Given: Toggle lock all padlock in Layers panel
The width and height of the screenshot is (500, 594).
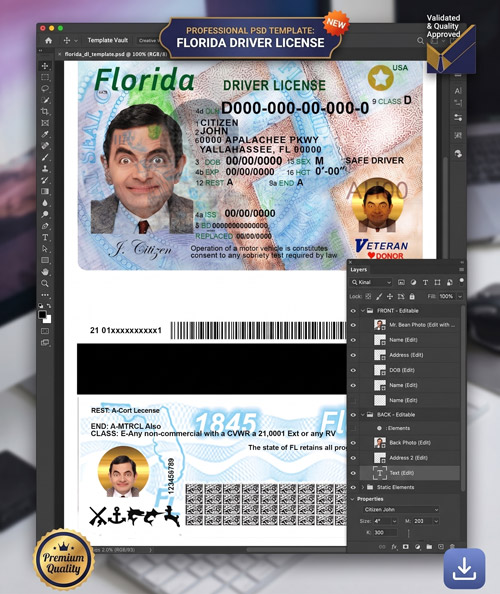Looking at the screenshot, I should click(412, 296).
